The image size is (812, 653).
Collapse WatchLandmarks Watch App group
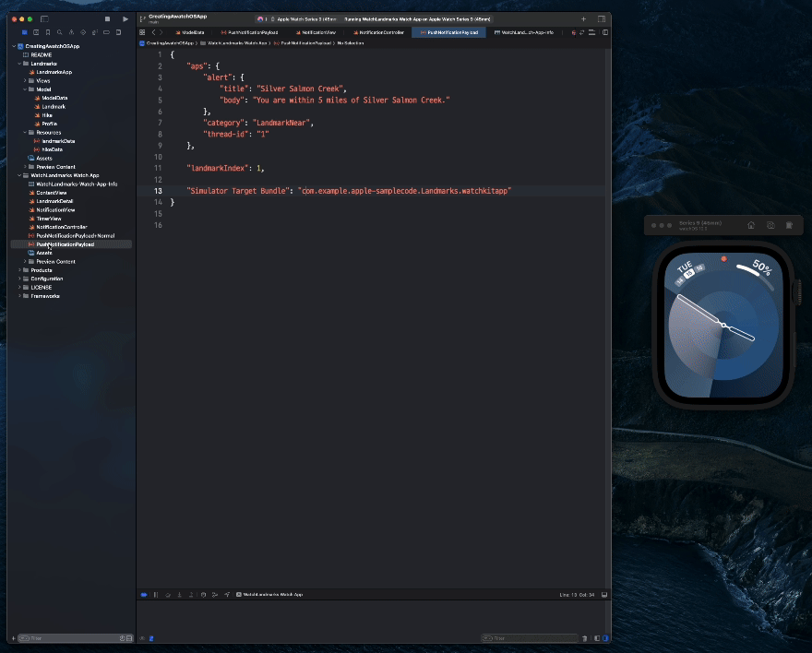[x=19, y=175]
